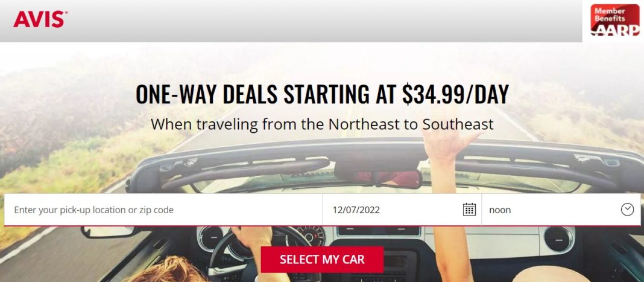
Task: Click the One-Way Deals $34.99/day headline
Action: click(322, 94)
